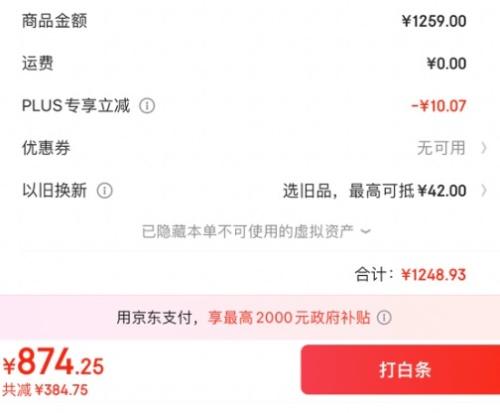Tap 已隐藏本单不可使用的虚拟资产 text
Screen dimensions: 500x413
tap(247, 231)
